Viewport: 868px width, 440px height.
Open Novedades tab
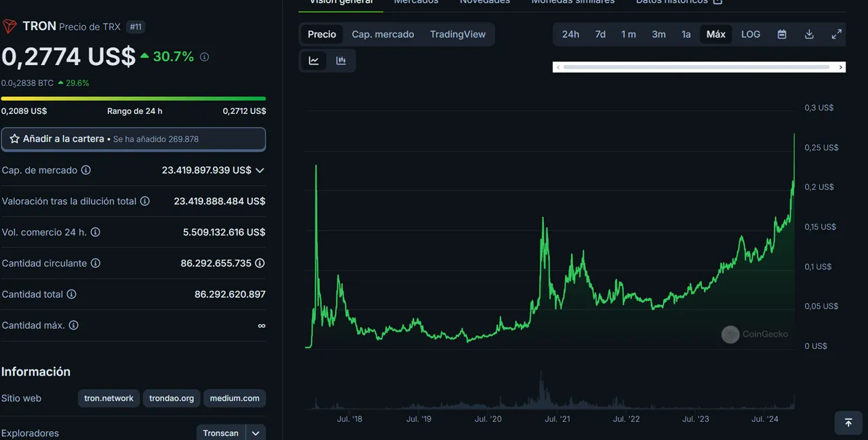point(485,2)
